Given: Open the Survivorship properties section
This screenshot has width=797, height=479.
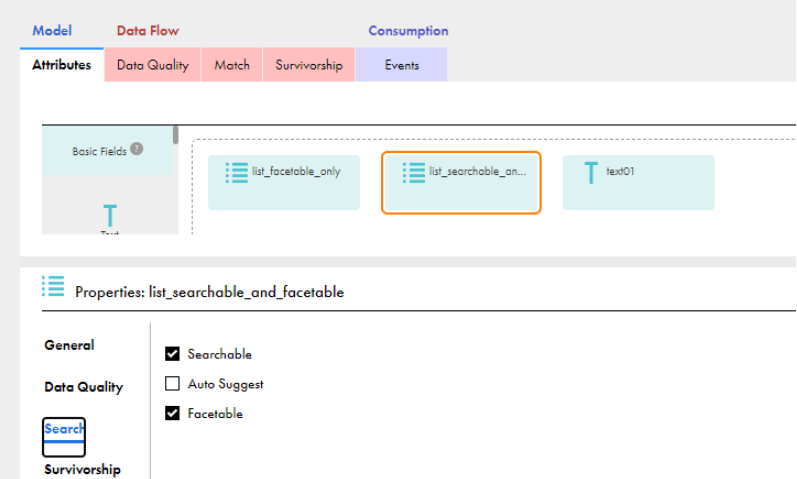Looking at the screenshot, I should click(82, 469).
